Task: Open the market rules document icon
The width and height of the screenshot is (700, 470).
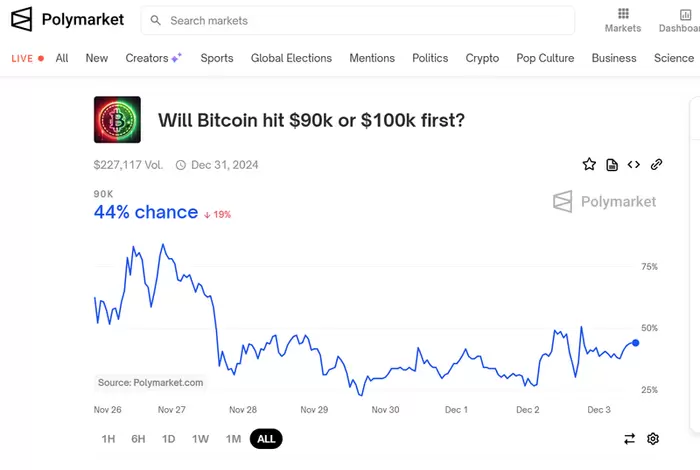Action: point(612,164)
